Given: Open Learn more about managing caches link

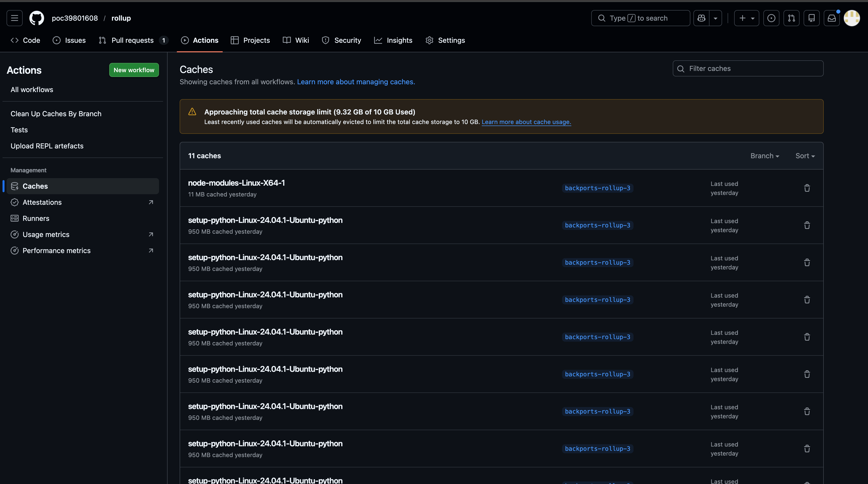Looking at the screenshot, I should pyautogui.click(x=356, y=82).
